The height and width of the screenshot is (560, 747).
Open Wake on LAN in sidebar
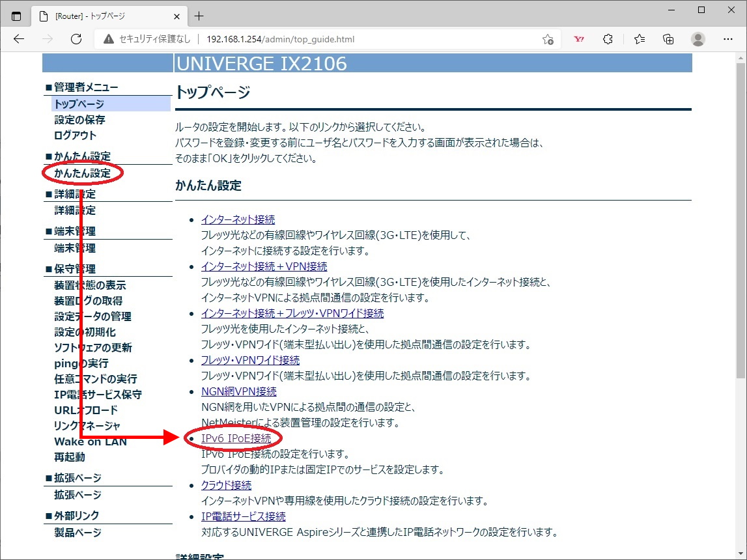91,441
